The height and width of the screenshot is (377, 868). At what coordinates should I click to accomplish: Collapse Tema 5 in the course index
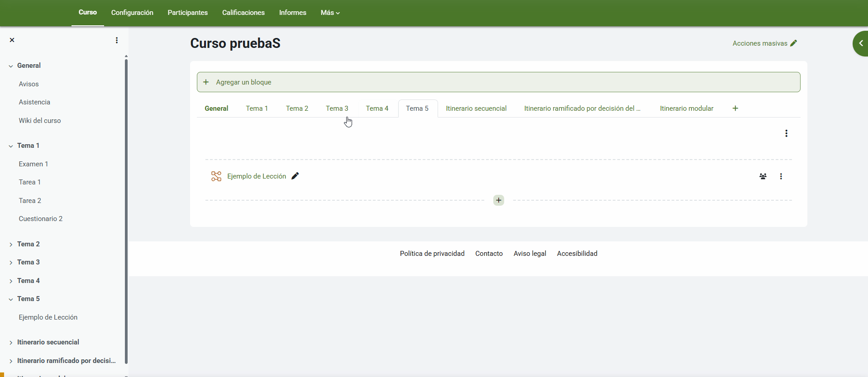11,299
